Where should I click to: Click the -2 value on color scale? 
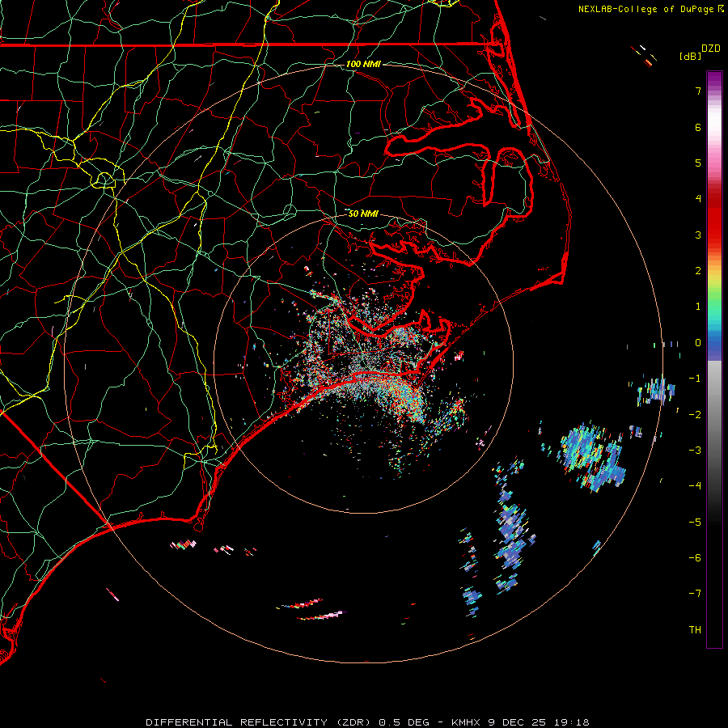coord(695,414)
